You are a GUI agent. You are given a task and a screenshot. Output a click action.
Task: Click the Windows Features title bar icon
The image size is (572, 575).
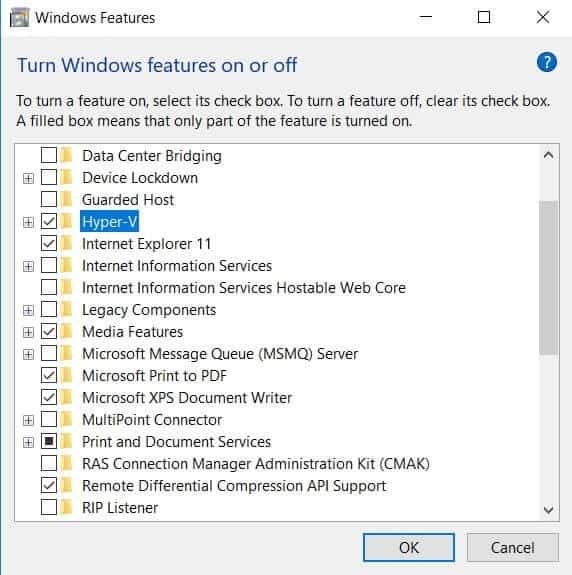coord(19,18)
